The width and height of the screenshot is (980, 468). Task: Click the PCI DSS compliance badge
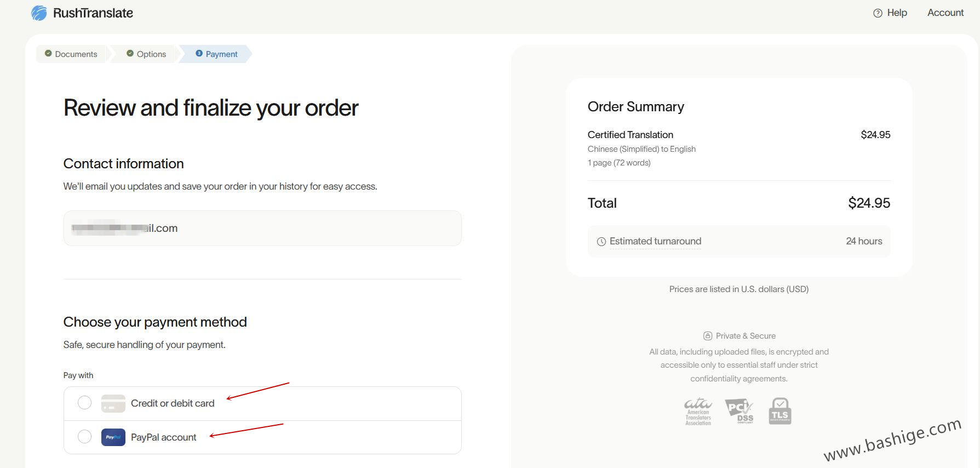tap(740, 411)
